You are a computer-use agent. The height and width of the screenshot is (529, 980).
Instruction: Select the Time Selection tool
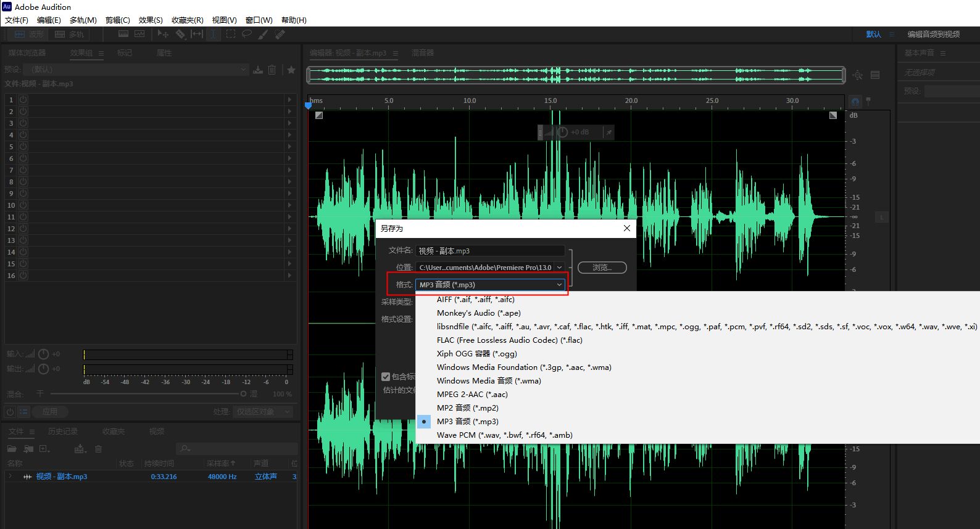213,34
